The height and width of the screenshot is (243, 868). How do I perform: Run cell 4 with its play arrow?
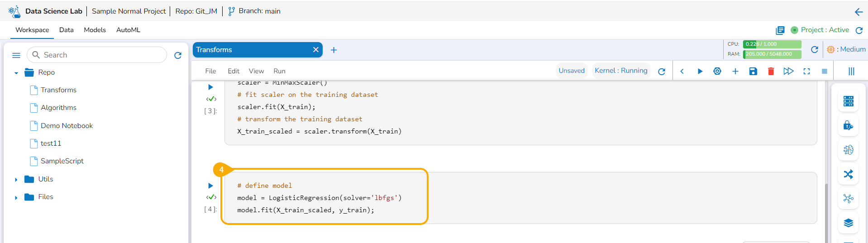coord(210,186)
